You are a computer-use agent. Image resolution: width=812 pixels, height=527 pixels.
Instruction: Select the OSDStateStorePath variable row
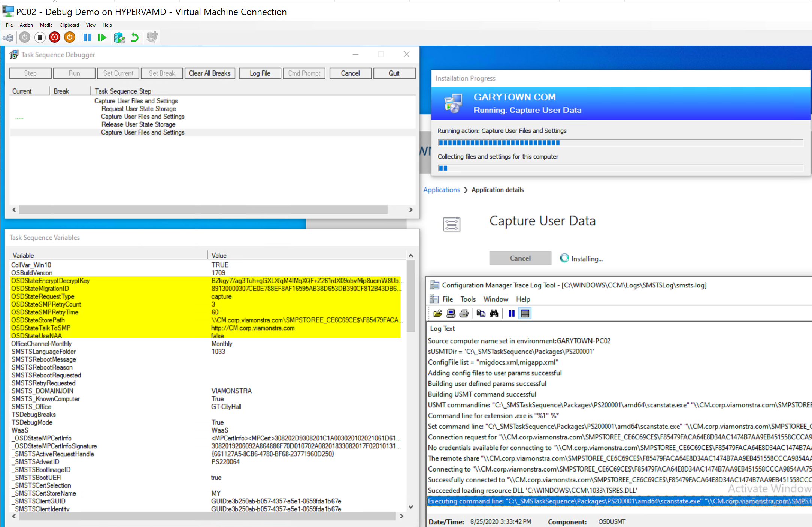click(38, 320)
